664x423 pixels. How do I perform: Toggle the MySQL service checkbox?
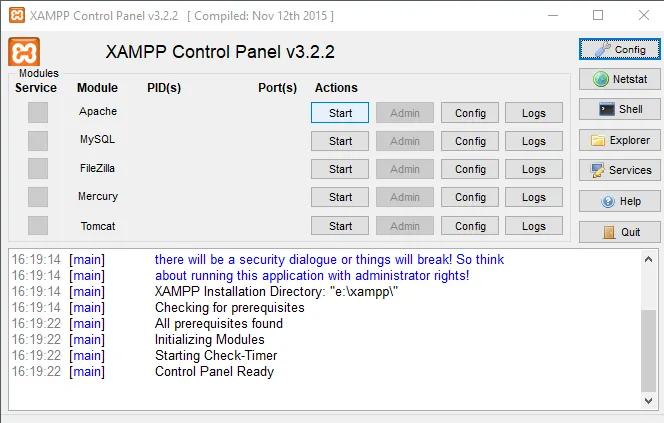[x=38, y=140]
